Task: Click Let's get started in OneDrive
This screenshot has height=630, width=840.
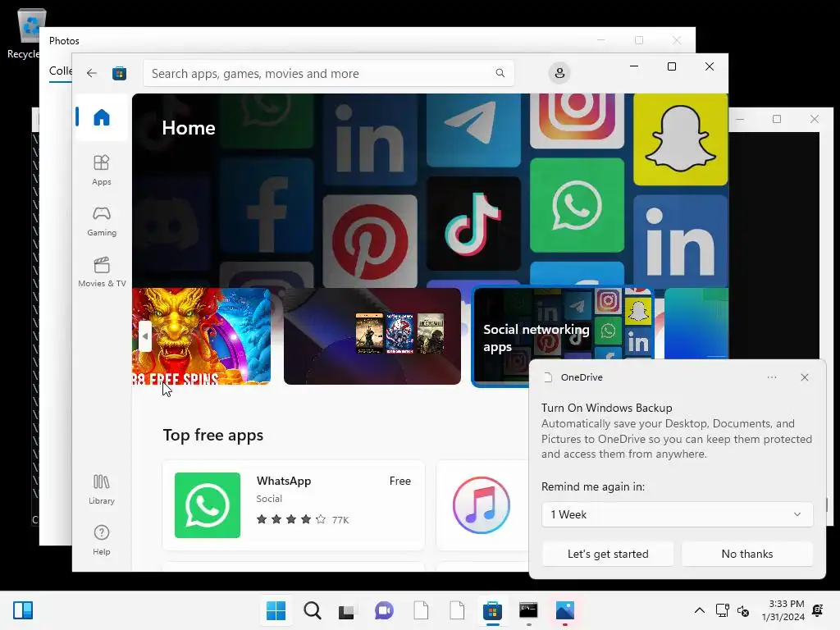Action: pos(608,554)
